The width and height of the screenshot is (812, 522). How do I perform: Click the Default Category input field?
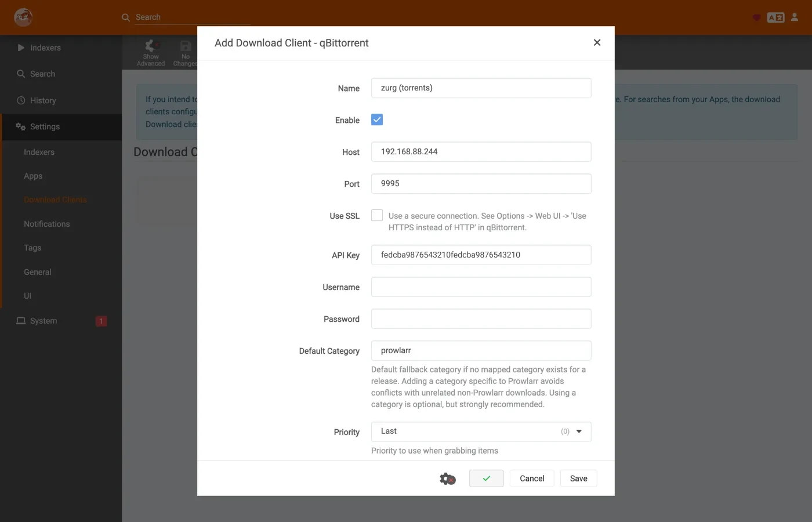tap(481, 351)
